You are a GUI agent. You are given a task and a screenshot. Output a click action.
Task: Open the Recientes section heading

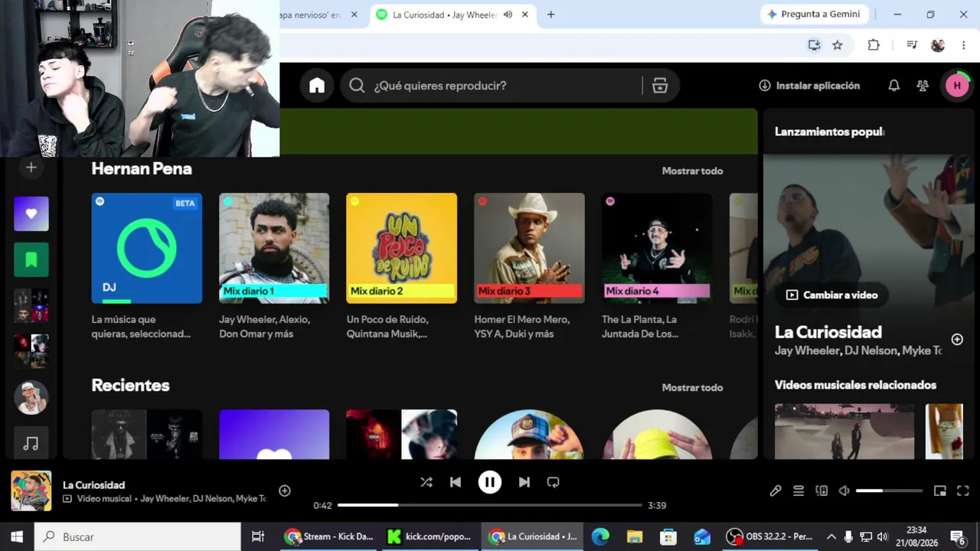point(130,385)
